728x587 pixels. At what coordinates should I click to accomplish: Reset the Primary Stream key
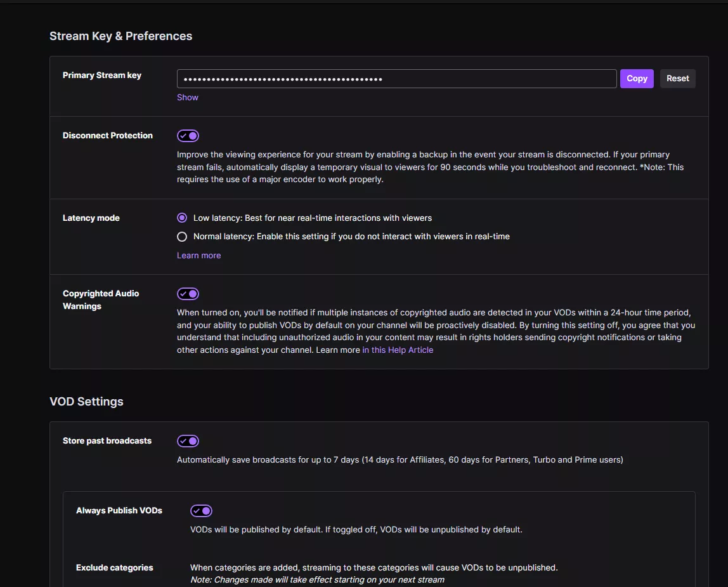click(x=677, y=78)
